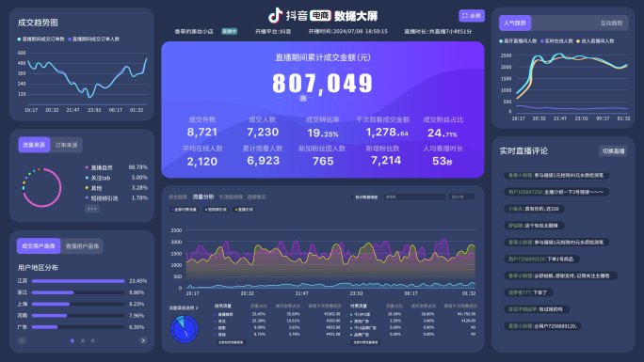The height and width of the screenshot is (362, 644).
Task: Switch to 综合趋势 chart tab
Action: [x=177, y=197]
